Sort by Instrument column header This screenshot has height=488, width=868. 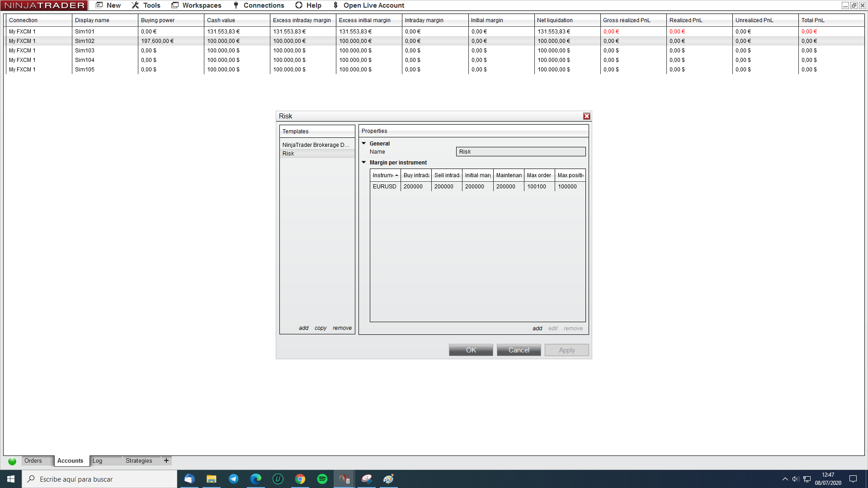(x=385, y=175)
